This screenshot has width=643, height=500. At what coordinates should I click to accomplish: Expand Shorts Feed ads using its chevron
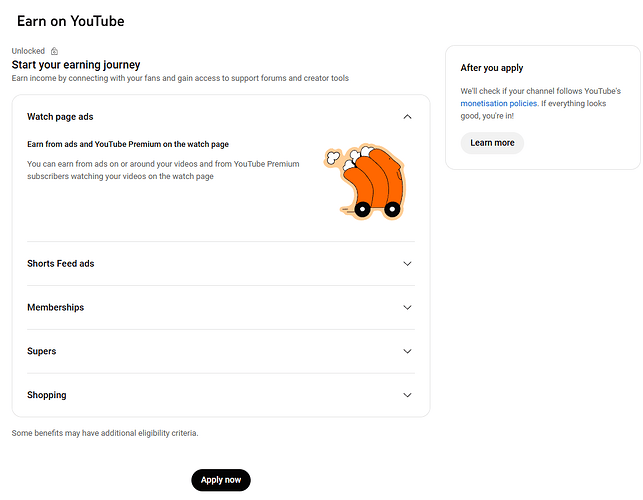[x=407, y=264]
